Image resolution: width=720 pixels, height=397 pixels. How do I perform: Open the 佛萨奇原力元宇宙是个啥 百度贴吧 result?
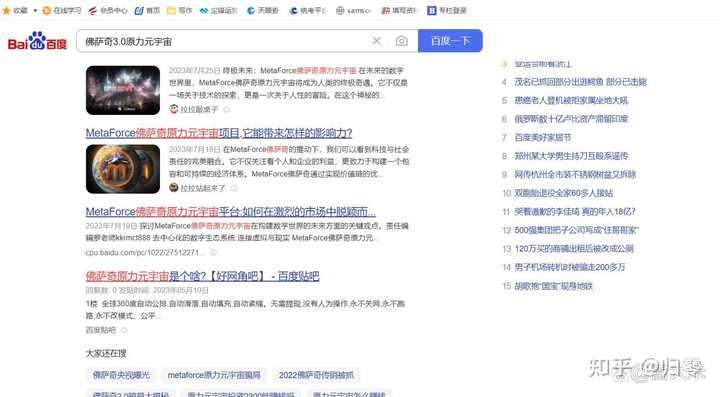[x=202, y=276]
